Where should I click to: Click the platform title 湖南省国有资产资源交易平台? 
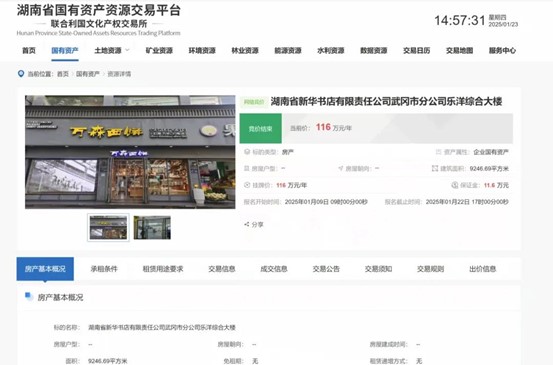coord(99,10)
